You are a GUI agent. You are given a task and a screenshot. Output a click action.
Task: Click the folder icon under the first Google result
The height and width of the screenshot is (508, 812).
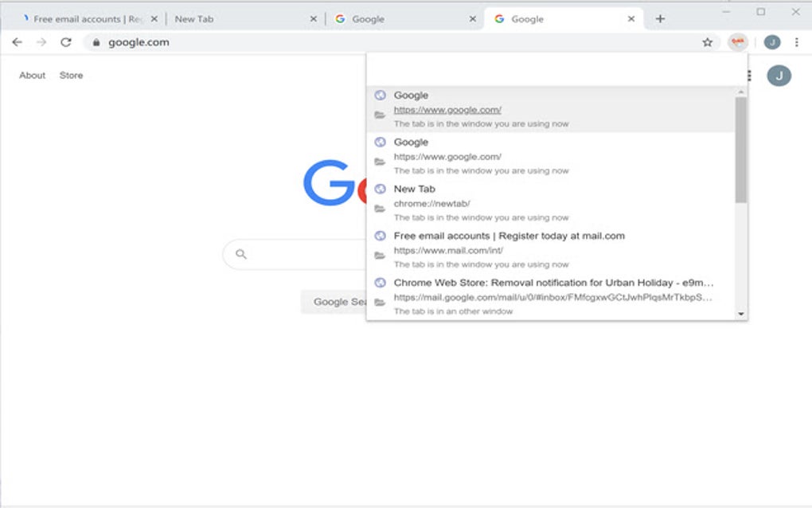pos(380,115)
